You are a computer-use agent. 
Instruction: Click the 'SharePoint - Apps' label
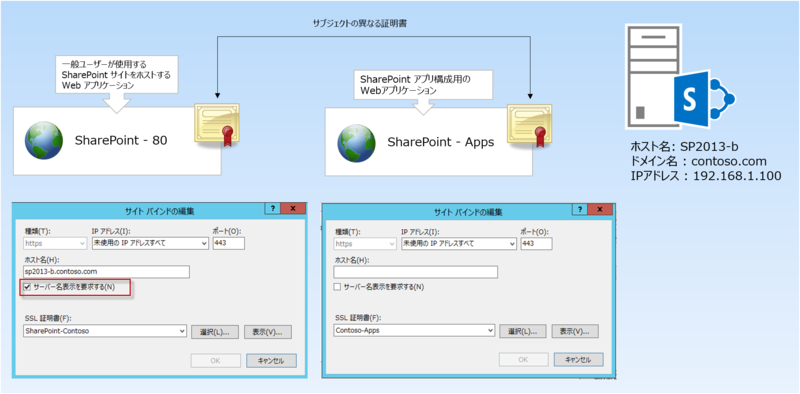click(441, 142)
